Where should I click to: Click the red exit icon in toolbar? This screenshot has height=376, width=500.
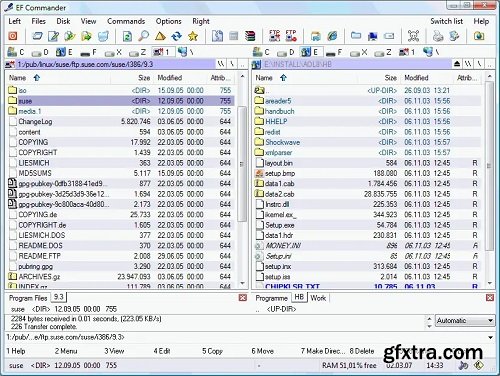pyautogui.click(x=13, y=36)
